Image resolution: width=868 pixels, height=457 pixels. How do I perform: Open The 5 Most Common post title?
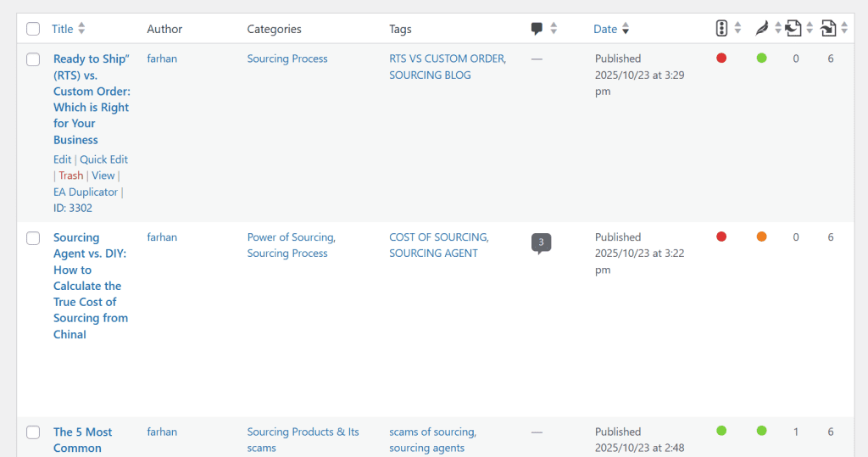click(x=82, y=440)
